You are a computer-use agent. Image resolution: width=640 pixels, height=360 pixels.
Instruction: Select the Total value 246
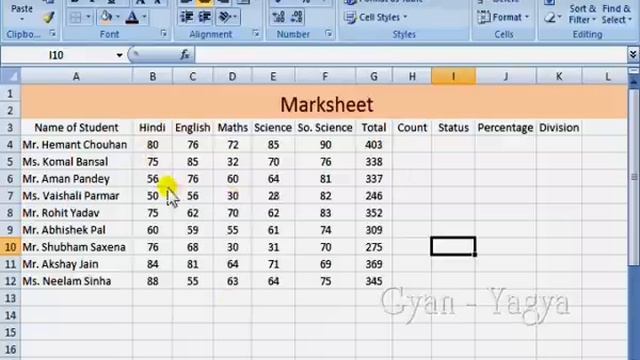[373, 196]
